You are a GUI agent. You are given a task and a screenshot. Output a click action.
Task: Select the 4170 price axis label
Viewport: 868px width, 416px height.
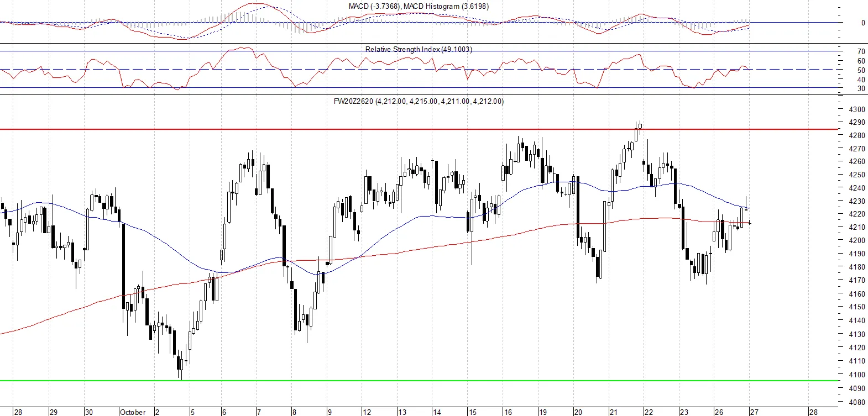pyautogui.click(x=857, y=281)
